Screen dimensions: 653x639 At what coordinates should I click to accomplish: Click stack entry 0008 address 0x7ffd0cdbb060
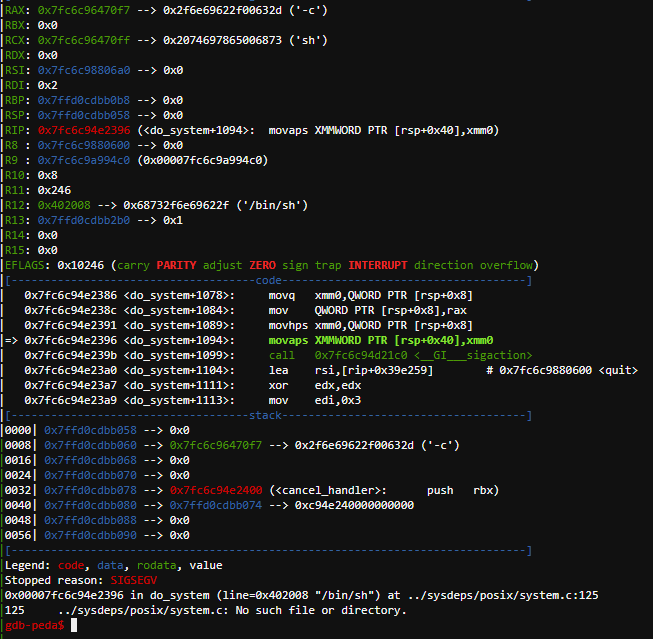pos(90,445)
